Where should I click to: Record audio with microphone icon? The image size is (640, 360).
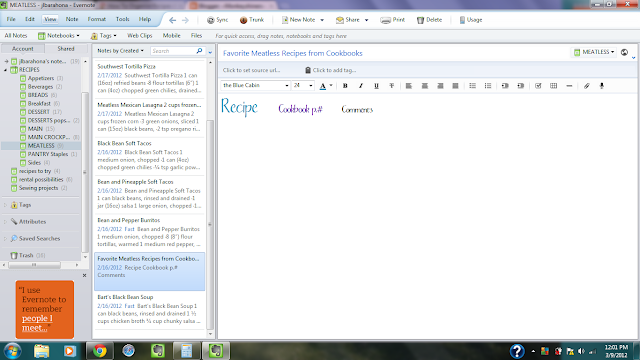click(x=602, y=86)
